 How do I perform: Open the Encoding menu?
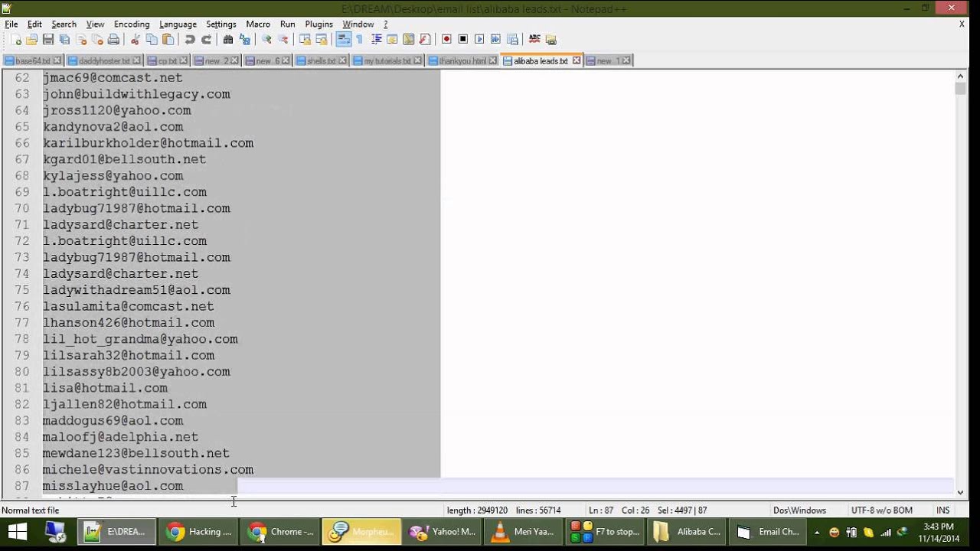click(x=132, y=24)
